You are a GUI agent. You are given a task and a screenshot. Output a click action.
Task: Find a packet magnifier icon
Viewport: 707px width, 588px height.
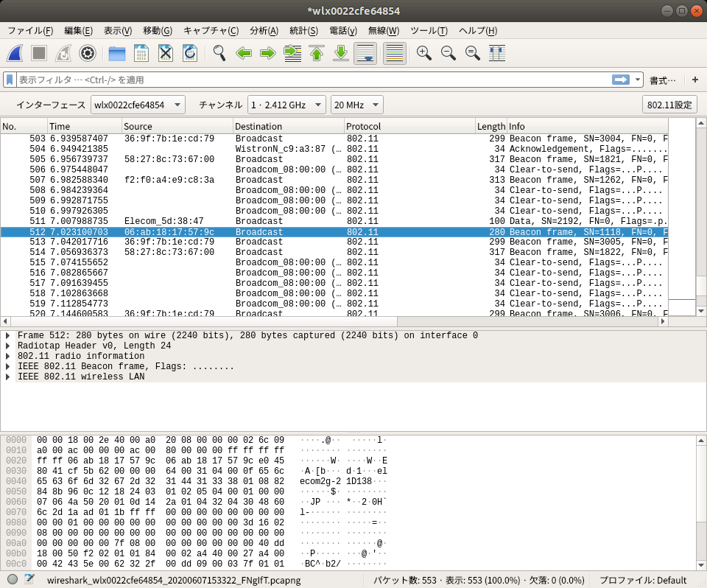[x=219, y=53]
